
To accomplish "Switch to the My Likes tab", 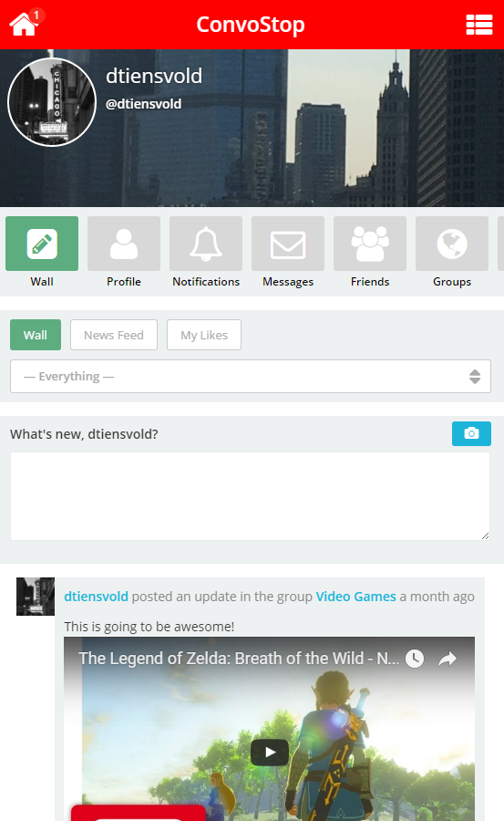I will point(204,335).
